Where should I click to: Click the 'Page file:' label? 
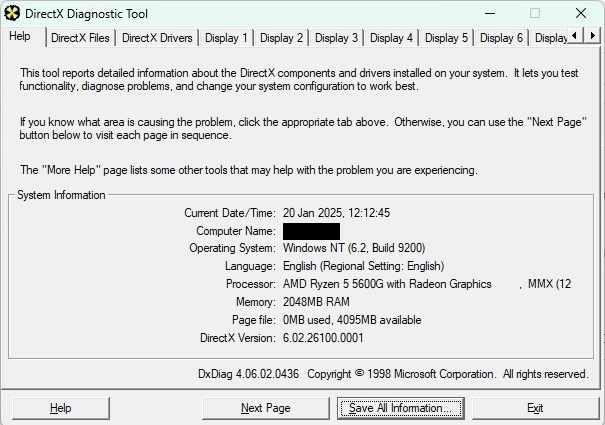click(x=254, y=320)
